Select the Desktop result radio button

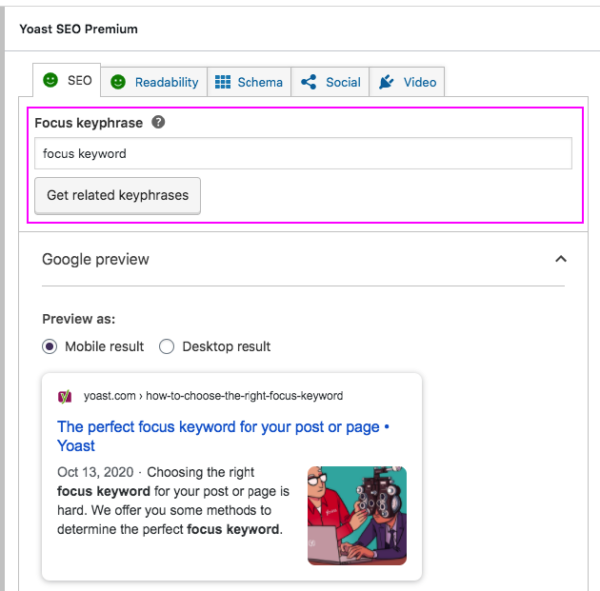166,346
